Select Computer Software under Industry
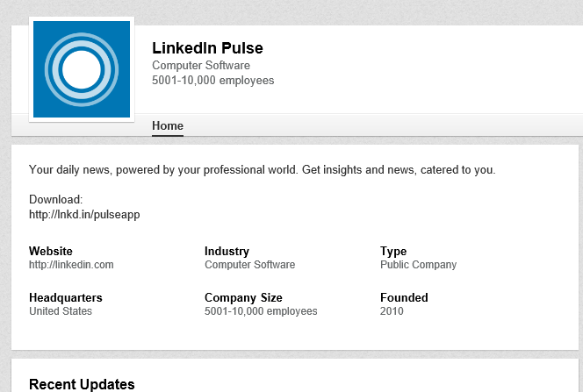Viewport: 583px width, 392px height. pyautogui.click(x=250, y=265)
